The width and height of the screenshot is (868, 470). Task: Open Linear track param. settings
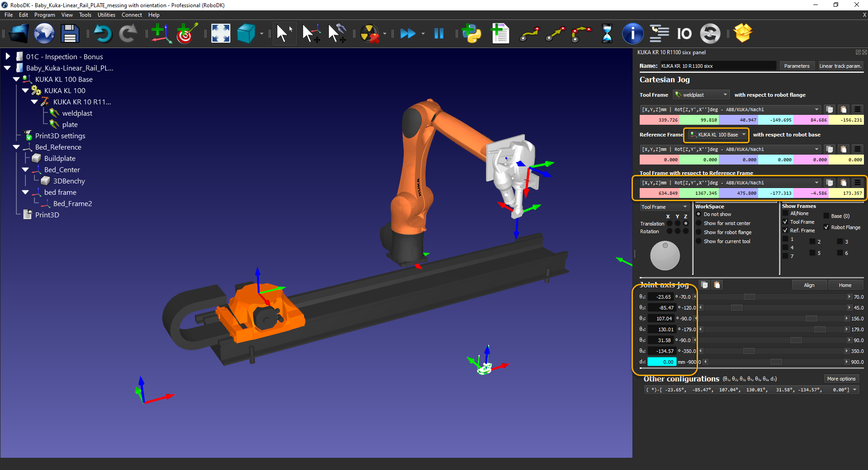840,66
